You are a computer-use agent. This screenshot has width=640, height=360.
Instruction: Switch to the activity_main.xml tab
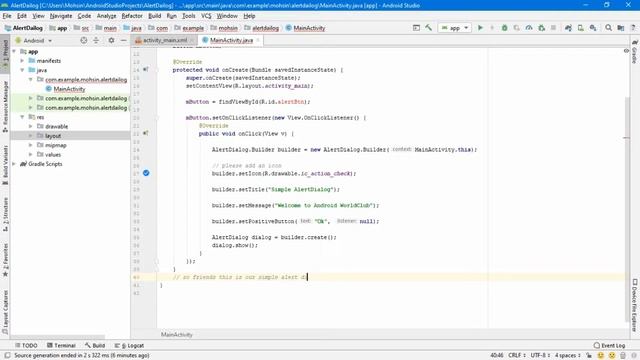click(x=164, y=40)
